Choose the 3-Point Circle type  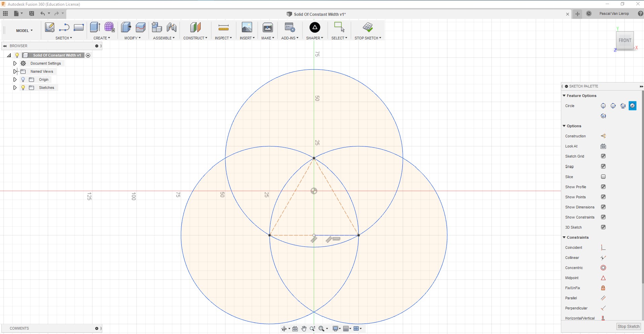click(x=623, y=106)
